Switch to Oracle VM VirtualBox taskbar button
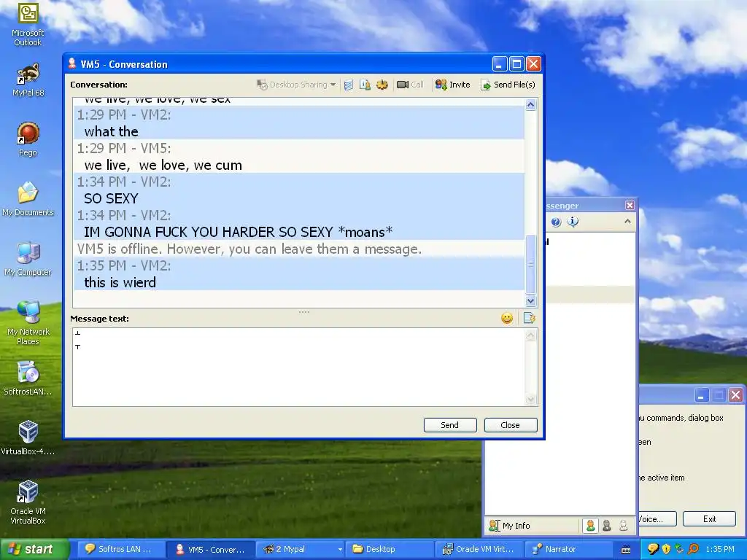The image size is (747, 560). coord(480,549)
